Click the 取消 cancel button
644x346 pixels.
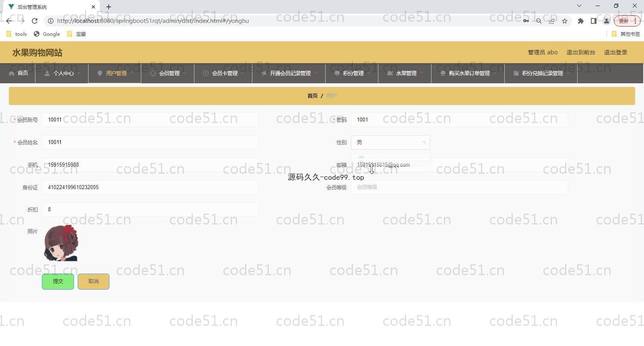(x=93, y=282)
